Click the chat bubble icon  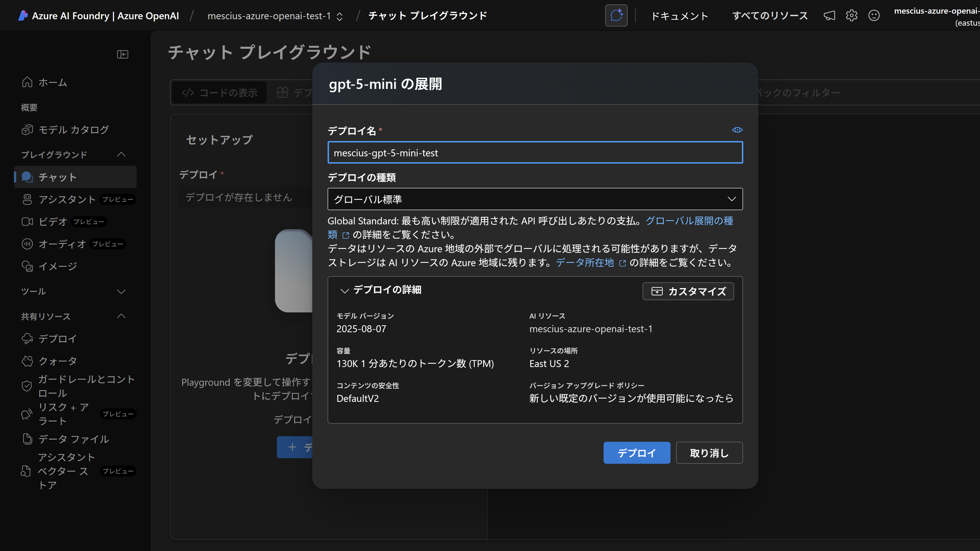point(27,177)
